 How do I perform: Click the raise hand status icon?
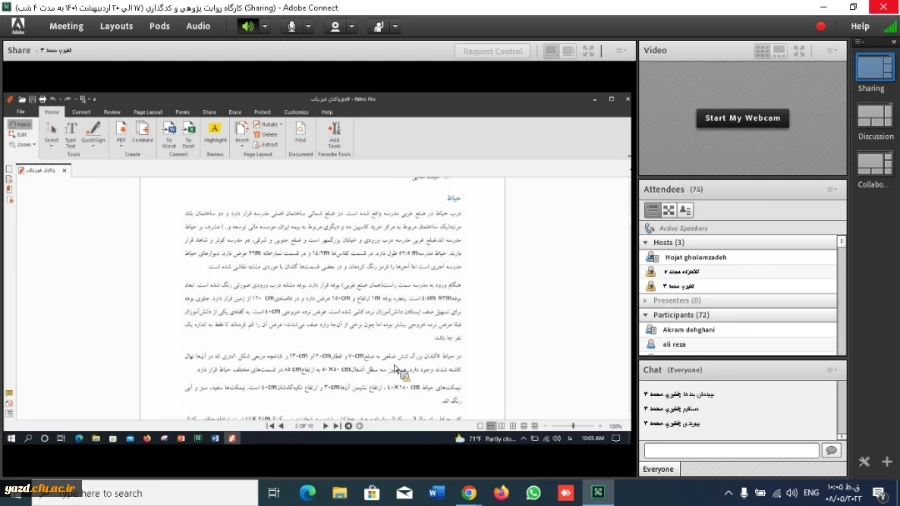[x=379, y=26]
